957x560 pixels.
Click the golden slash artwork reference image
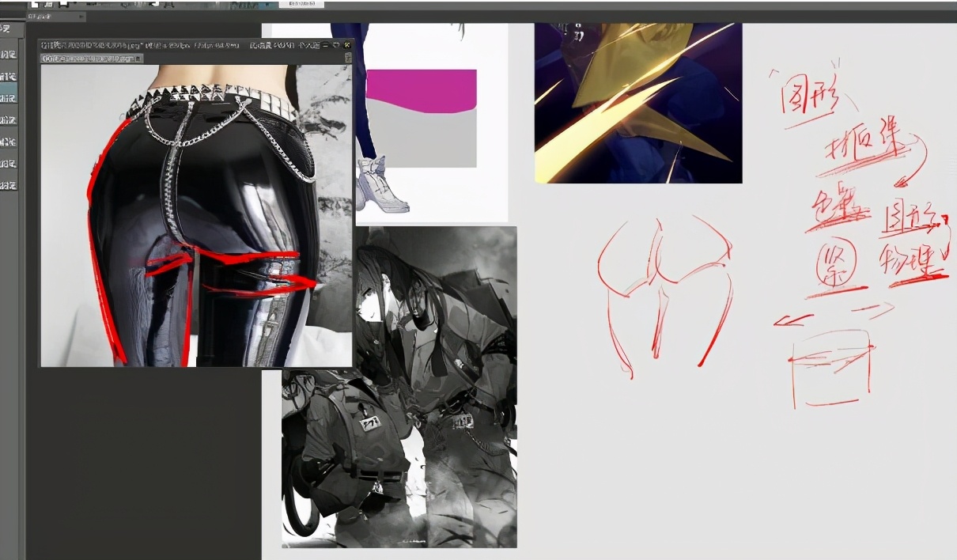(638, 103)
